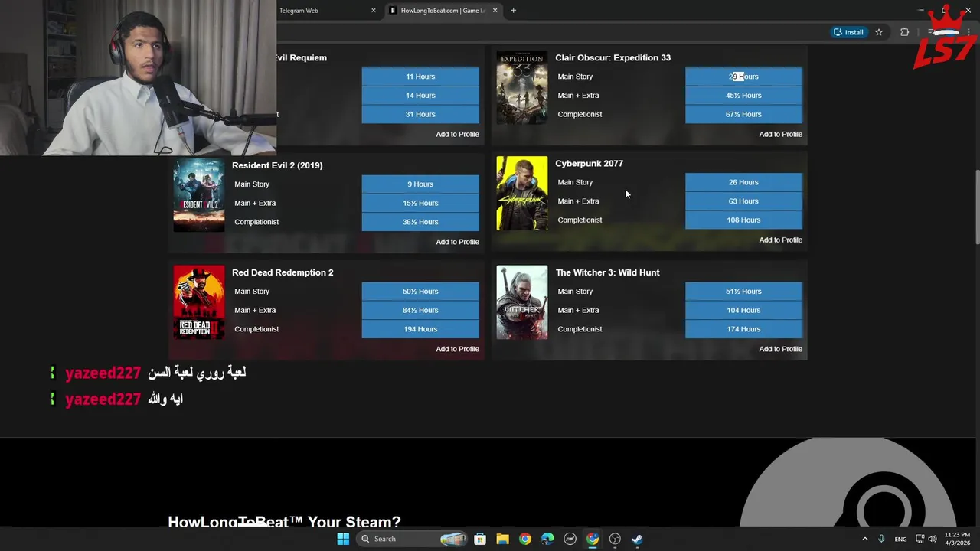Click Resident Evil 2 Completionist 36½ Hours
This screenshot has height=551, width=980.
pos(420,222)
